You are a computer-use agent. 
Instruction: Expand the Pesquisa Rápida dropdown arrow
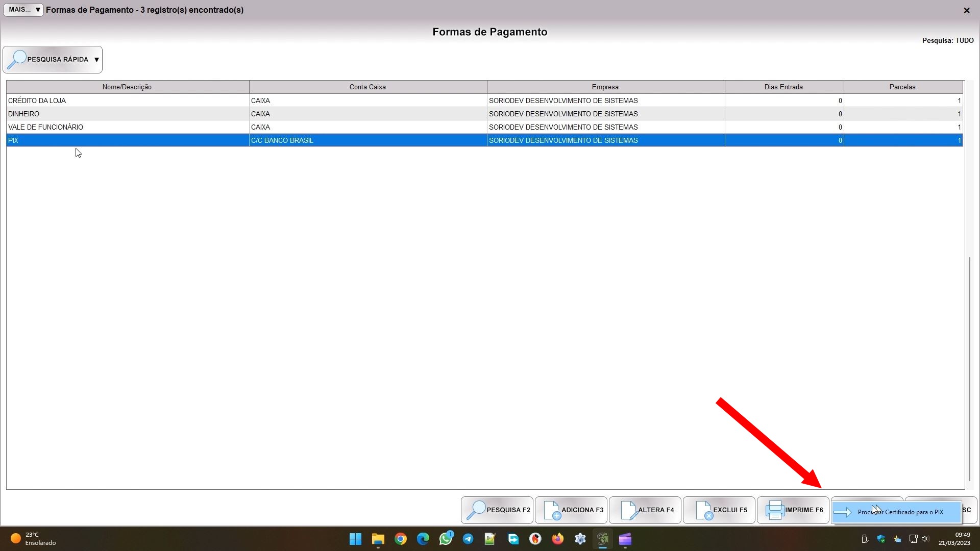pyautogui.click(x=96, y=60)
